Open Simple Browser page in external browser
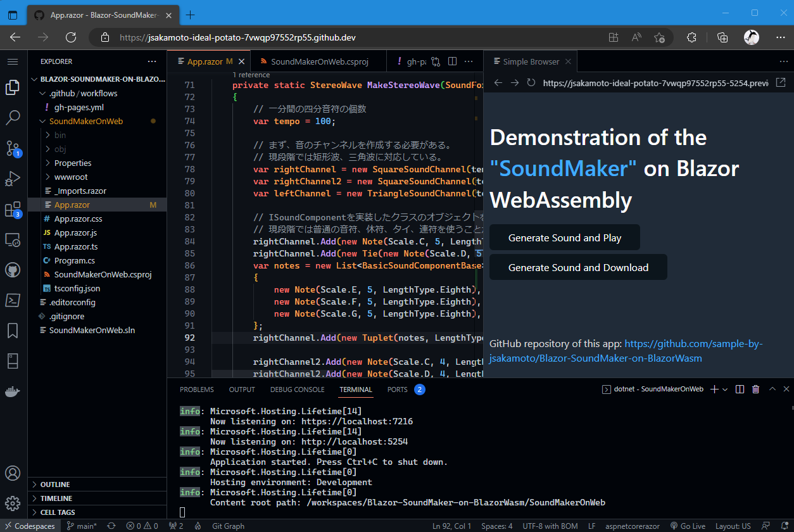Image resolution: width=794 pixels, height=532 pixels. click(x=781, y=83)
